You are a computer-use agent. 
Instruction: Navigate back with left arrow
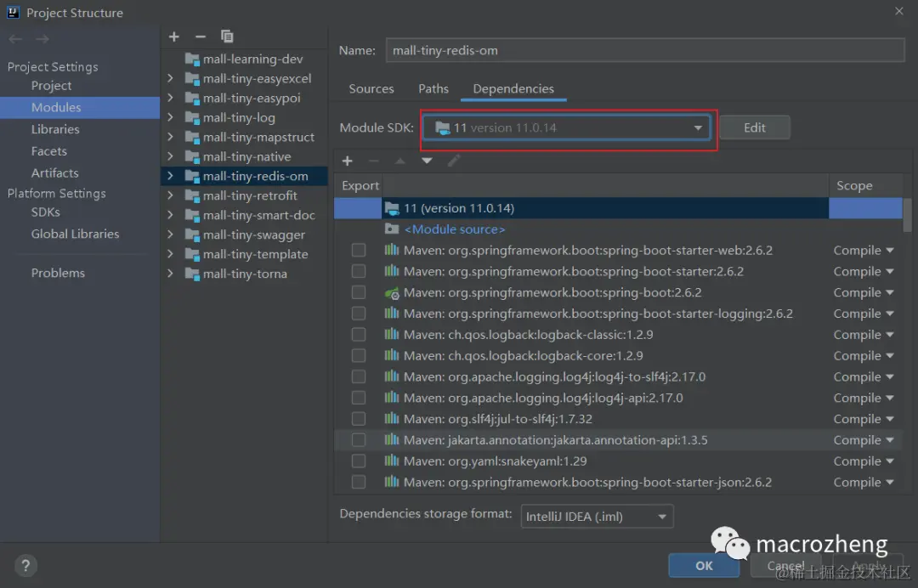pos(15,39)
